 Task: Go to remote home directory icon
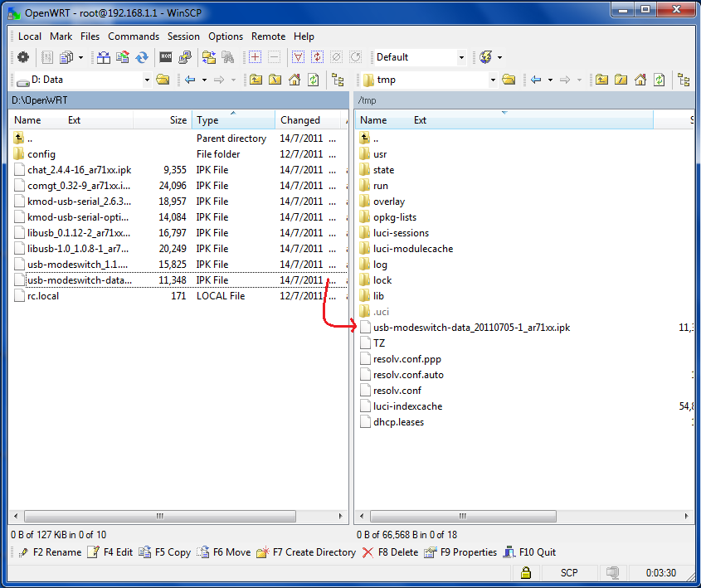click(x=640, y=80)
